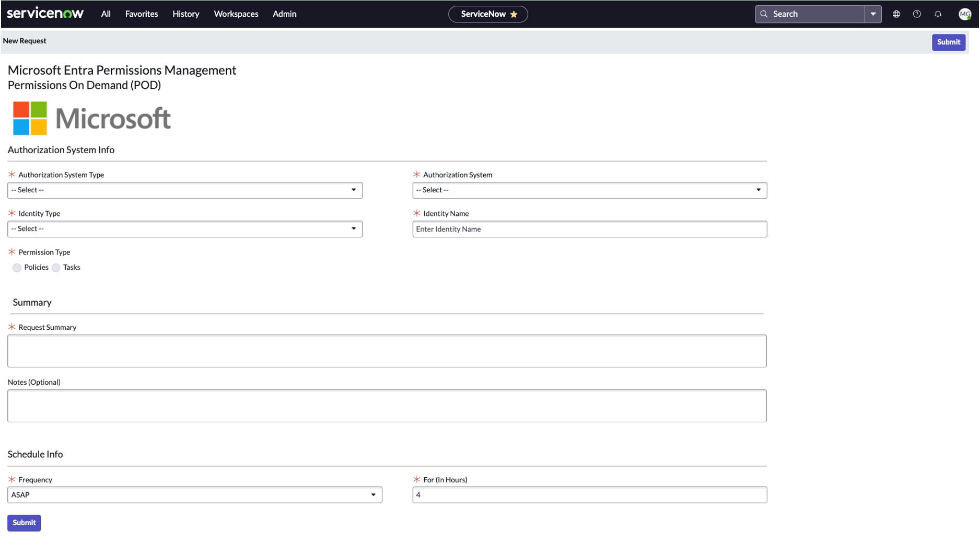The width and height of the screenshot is (980, 542).
Task: Expand the Authorization System Type dropdown
Action: click(184, 190)
